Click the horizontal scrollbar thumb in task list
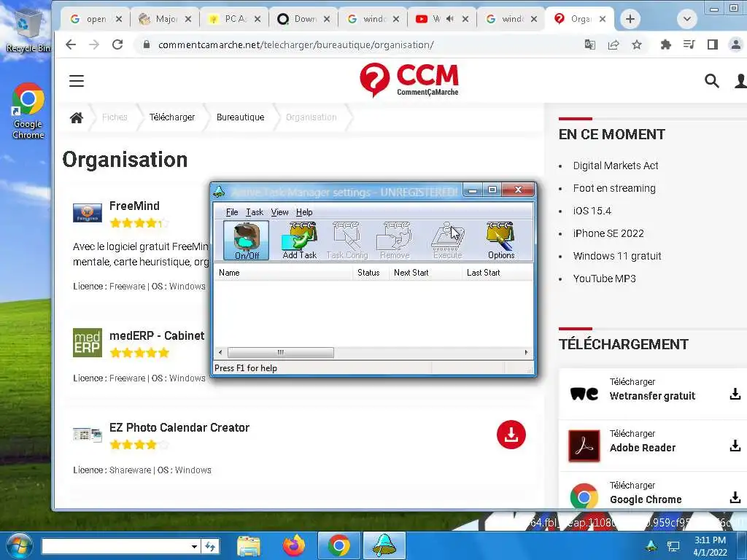The height and width of the screenshot is (560, 747). pyautogui.click(x=281, y=352)
